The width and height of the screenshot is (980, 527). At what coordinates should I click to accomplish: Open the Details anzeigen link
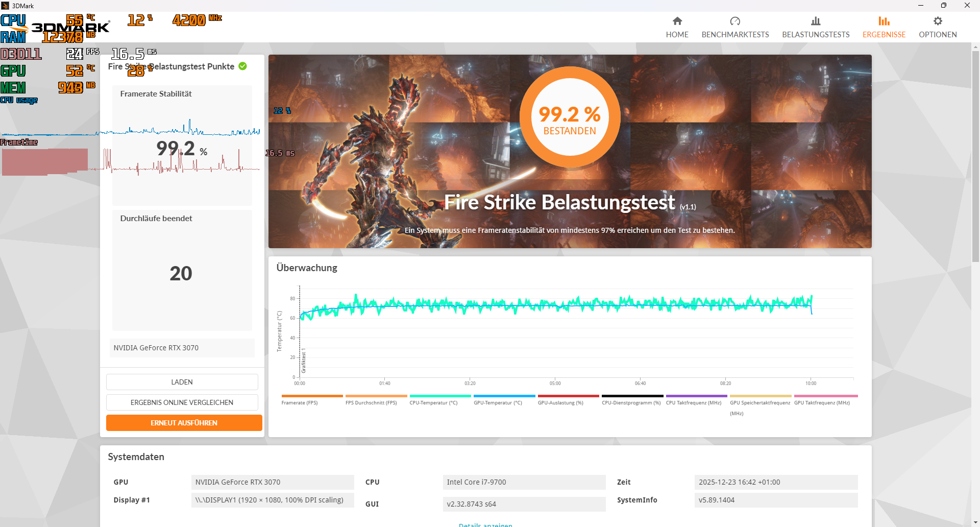pos(485,524)
